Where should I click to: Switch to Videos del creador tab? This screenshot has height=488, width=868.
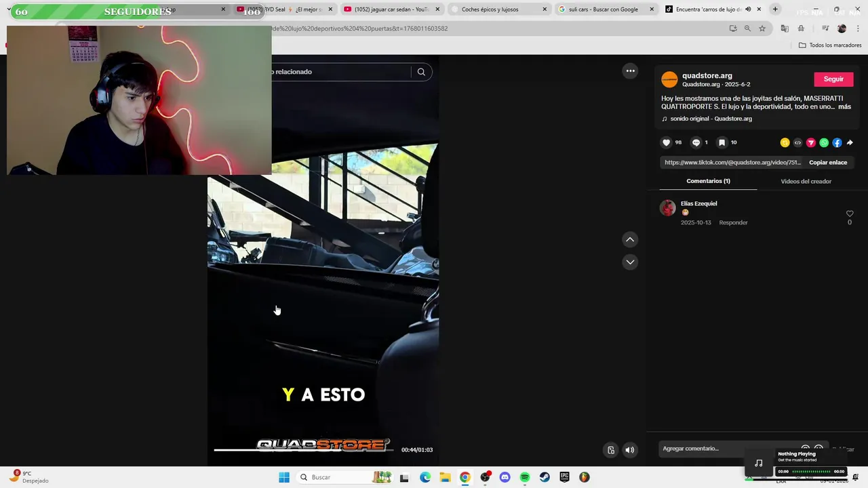click(x=806, y=181)
